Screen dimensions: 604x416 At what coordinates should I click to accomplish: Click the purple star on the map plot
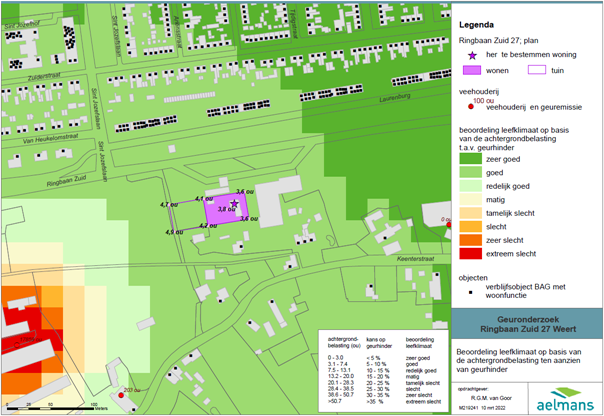pyautogui.click(x=234, y=203)
